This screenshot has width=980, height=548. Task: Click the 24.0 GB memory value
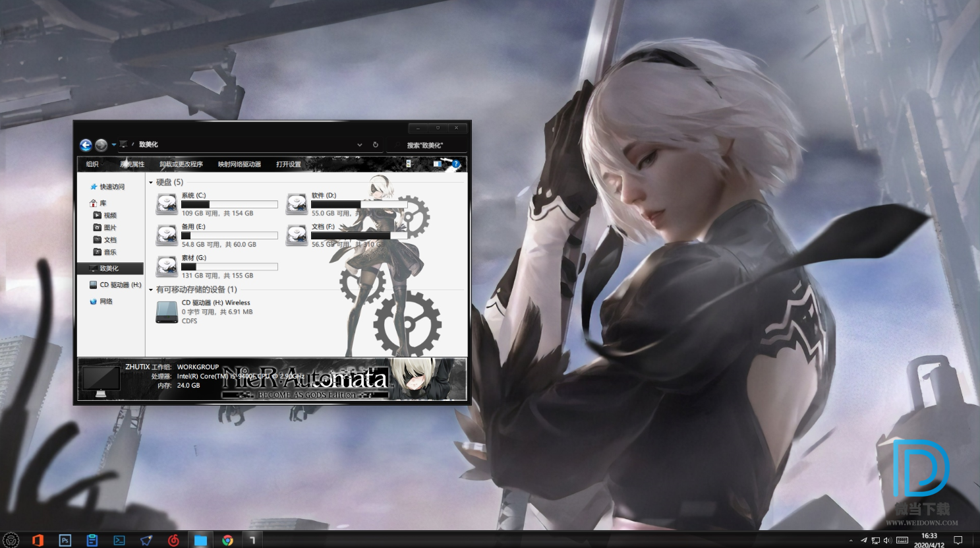pyautogui.click(x=188, y=386)
